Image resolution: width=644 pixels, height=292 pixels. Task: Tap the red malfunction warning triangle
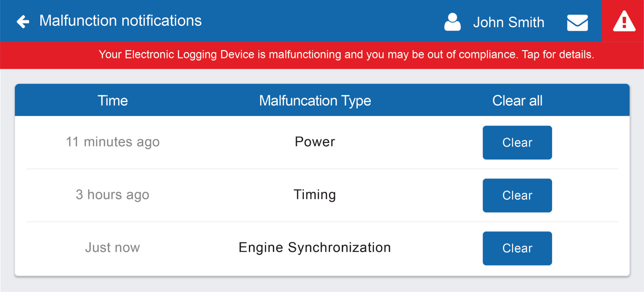point(624,21)
